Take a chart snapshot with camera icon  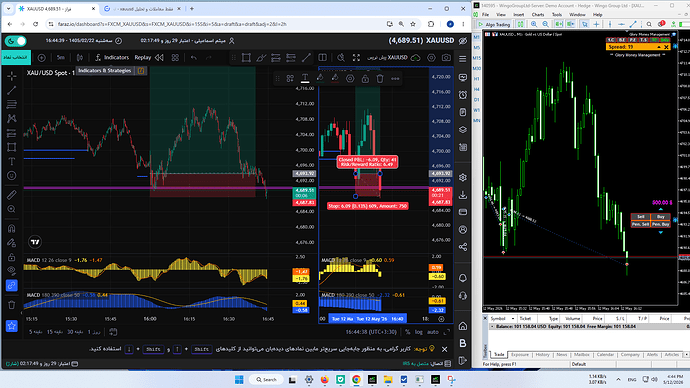[446, 58]
